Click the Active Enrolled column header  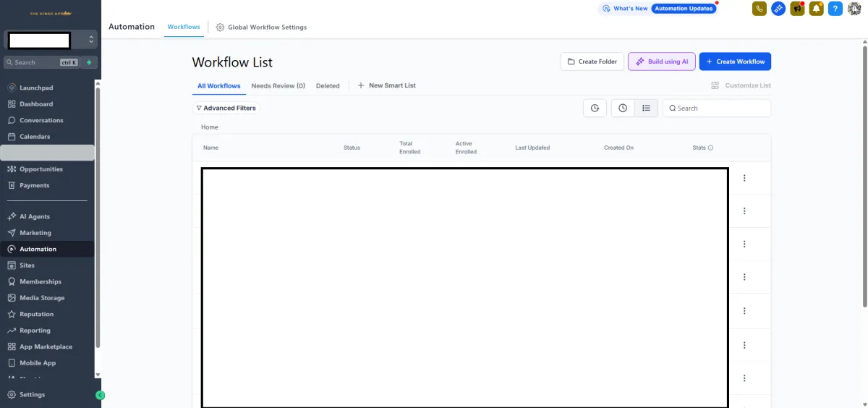coord(466,148)
